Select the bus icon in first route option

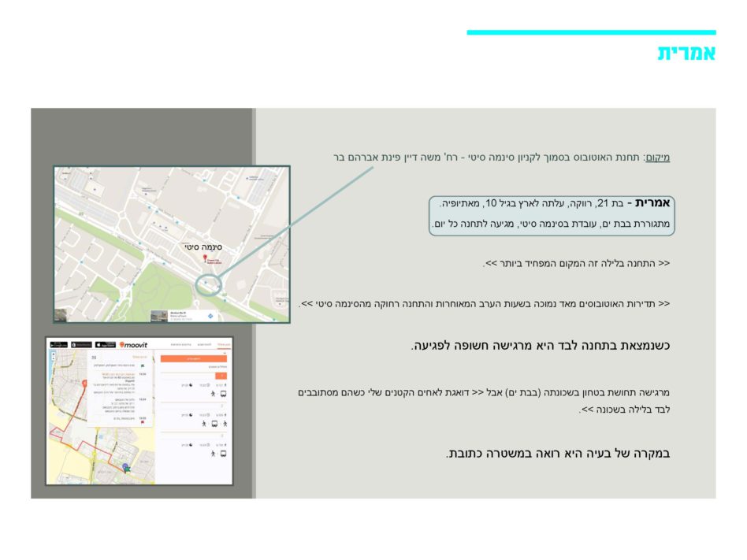[x=225, y=393]
